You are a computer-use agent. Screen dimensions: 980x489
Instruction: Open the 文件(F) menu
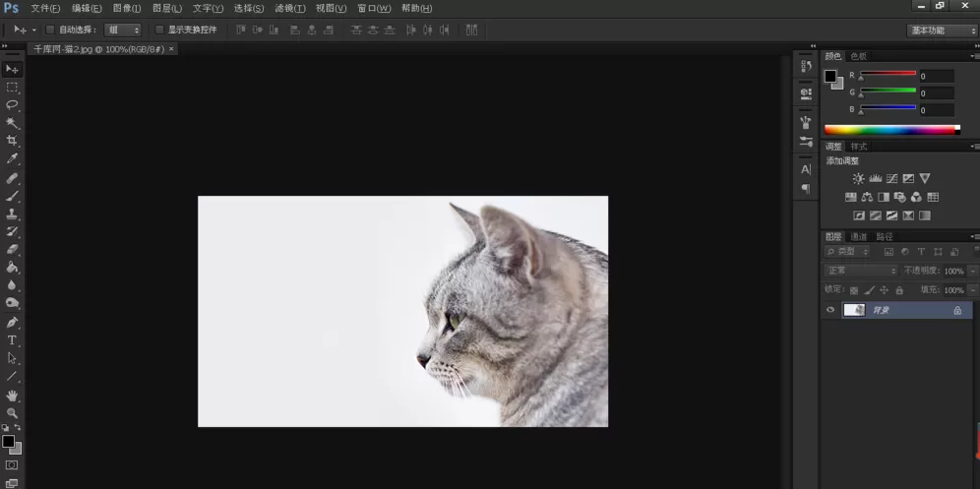pyautogui.click(x=45, y=8)
